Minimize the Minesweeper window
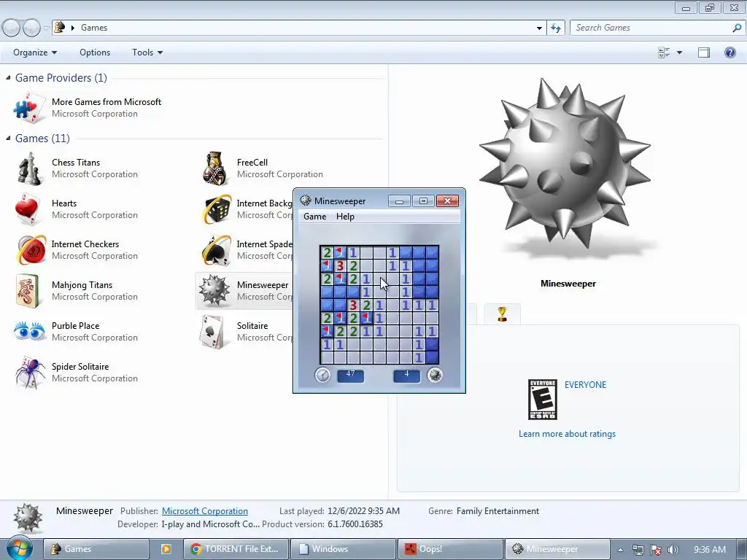The width and height of the screenshot is (747, 560). (399, 201)
